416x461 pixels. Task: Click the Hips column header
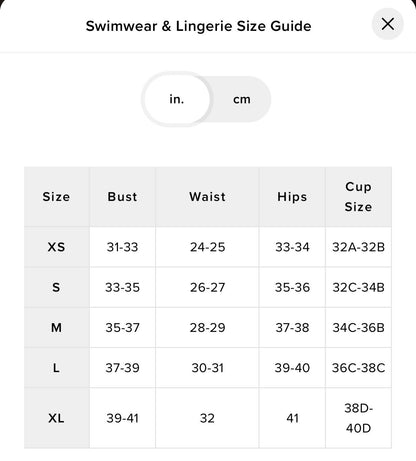click(292, 197)
